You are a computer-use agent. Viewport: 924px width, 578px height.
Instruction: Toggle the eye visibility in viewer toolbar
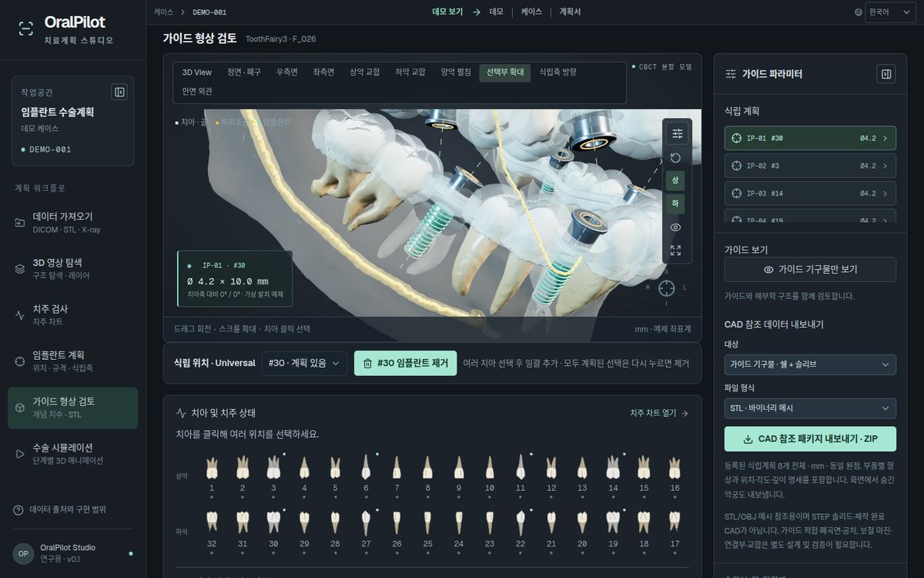[x=676, y=227]
